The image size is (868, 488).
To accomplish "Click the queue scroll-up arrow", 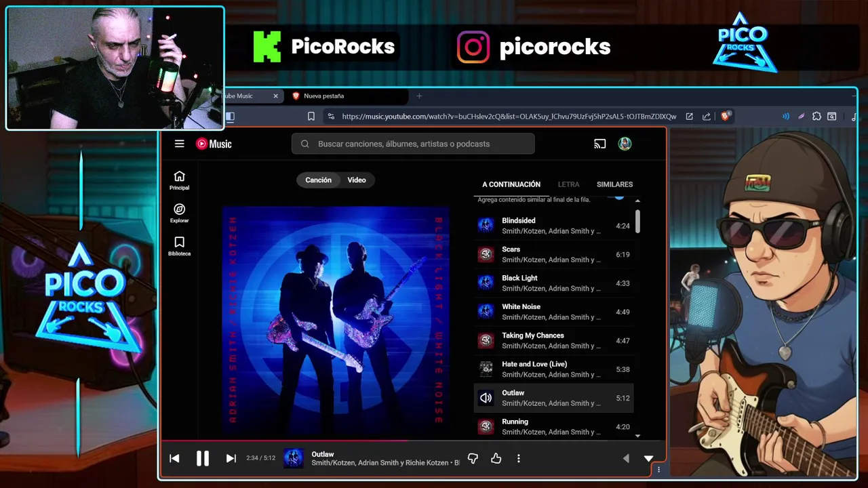I will (638, 201).
